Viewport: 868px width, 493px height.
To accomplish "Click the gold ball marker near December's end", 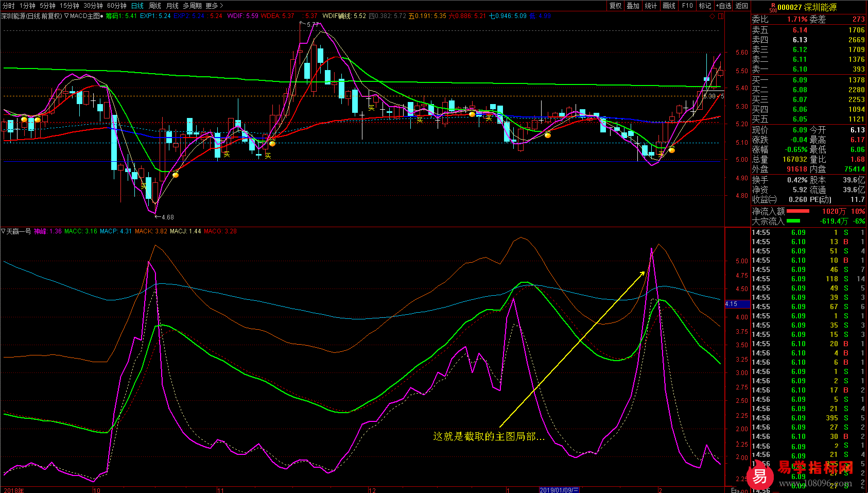I will click(472, 114).
